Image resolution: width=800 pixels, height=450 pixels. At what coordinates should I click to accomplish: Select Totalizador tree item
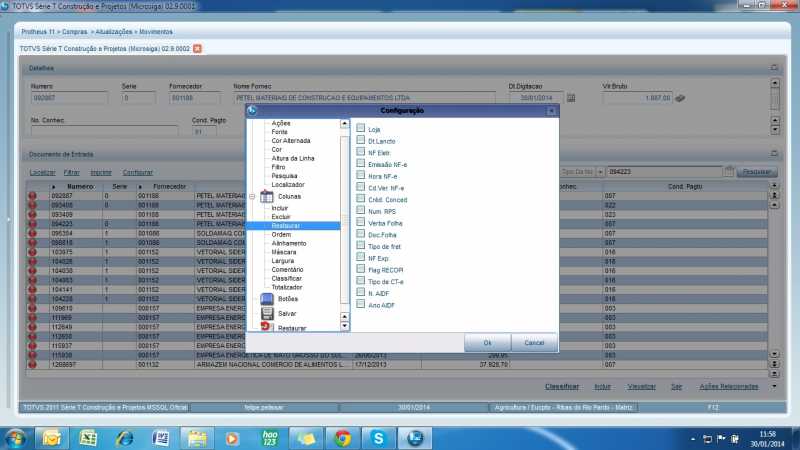tap(287, 288)
